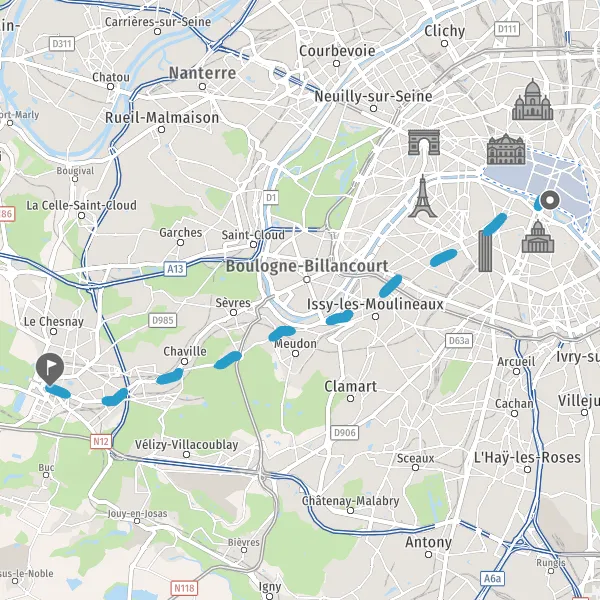Select the Panthéon dome icon
This screenshot has width=600, height=600.
tap(538, 236)
